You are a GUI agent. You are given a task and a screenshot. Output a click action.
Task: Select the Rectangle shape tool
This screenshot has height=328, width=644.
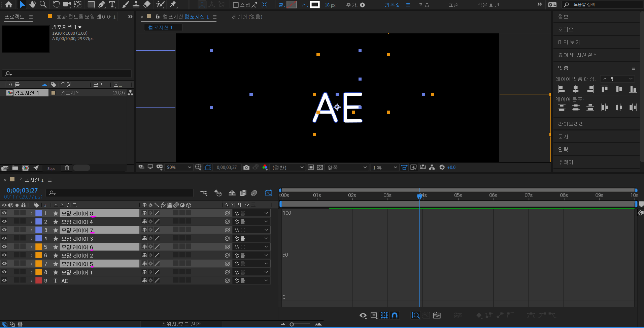coord(91,4)
